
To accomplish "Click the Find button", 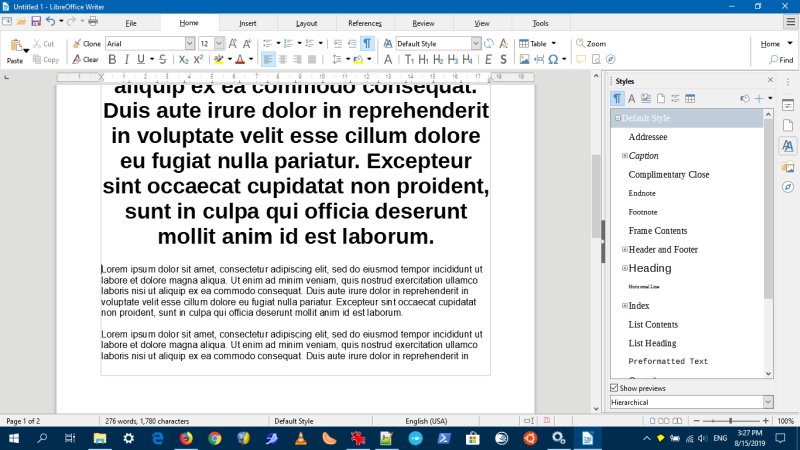I will click(x=781, y=60).
